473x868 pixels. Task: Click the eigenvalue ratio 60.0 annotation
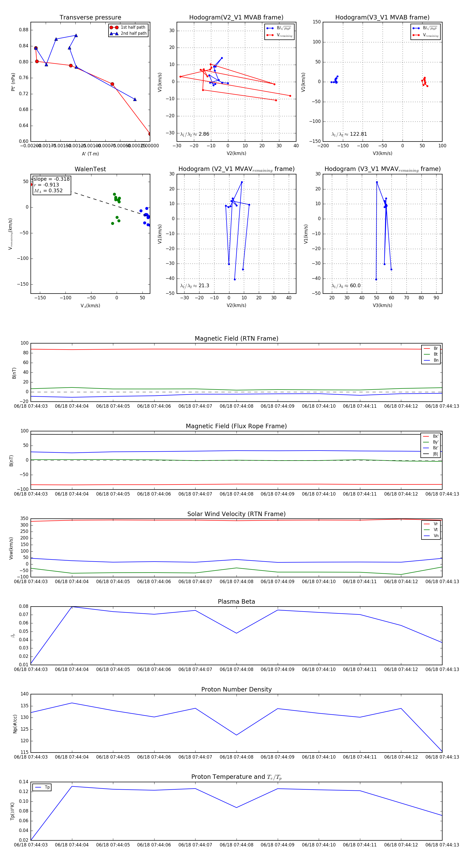(x=346, y=286)
